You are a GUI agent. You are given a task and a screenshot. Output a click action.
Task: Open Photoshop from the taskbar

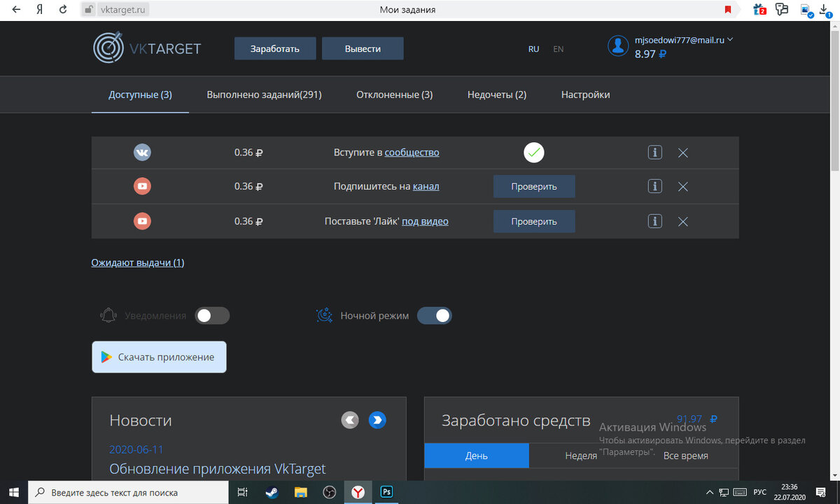(386, 492)
